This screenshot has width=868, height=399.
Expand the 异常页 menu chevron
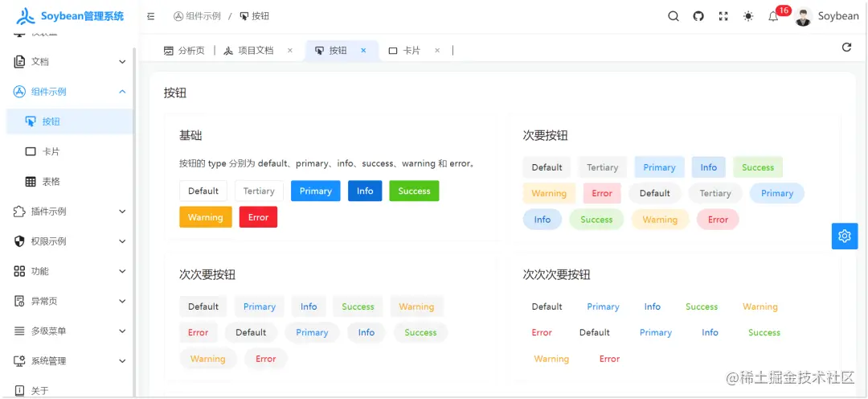click(123, 301)
